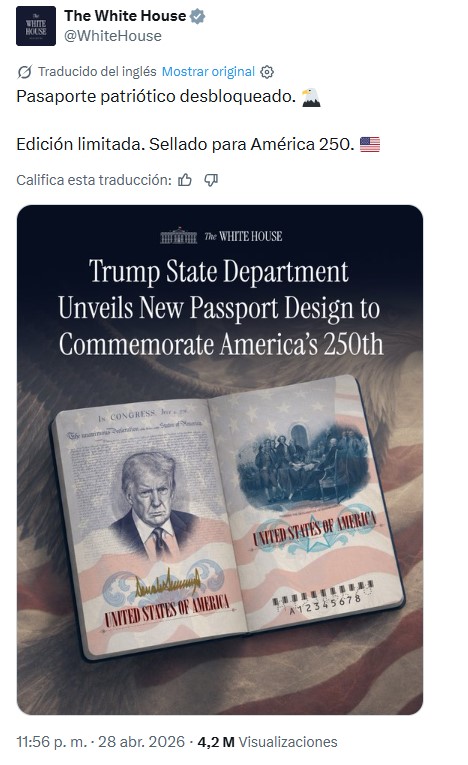The width and height of the screenshot is (468, 765).
Task: Rate the translation with thumbs up
Action: (x=185, y=181)
